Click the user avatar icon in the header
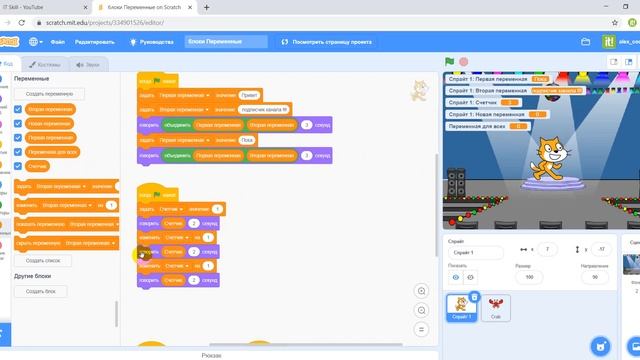The image size is (640, 360). pyautogui.click(x=609, y=42)
